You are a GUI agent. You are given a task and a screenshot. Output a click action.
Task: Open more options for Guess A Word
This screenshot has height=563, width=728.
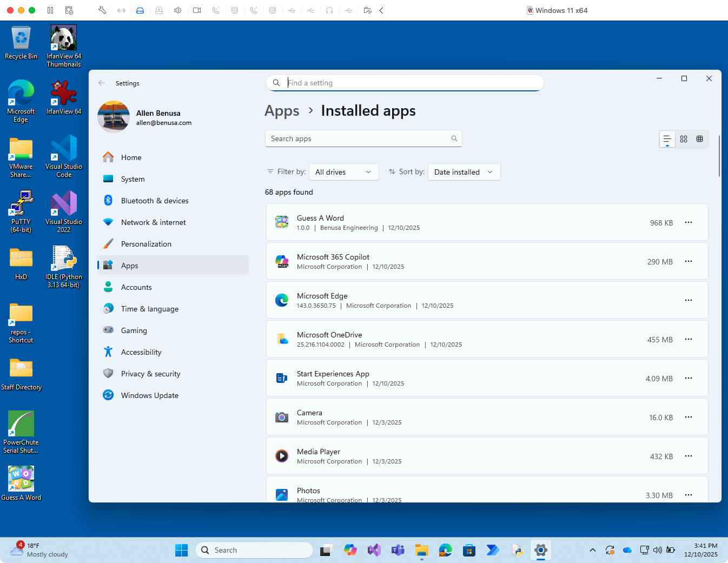688,222
